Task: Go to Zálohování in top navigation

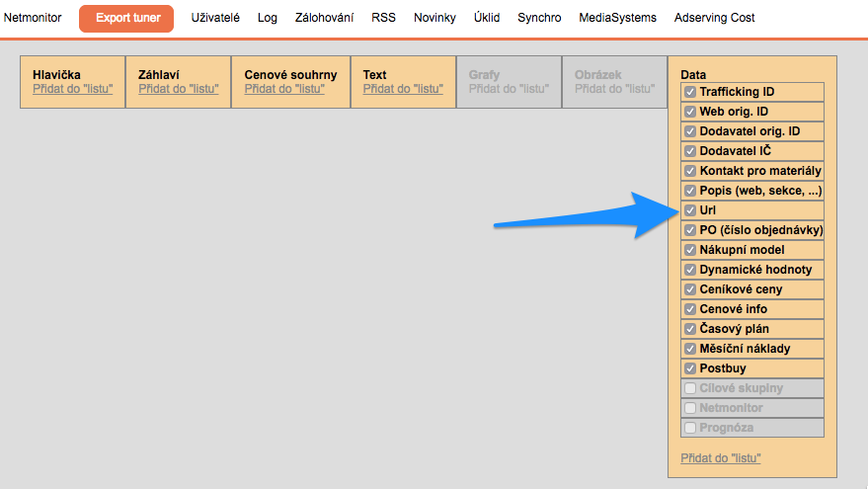Action: [x=324, y=18]
